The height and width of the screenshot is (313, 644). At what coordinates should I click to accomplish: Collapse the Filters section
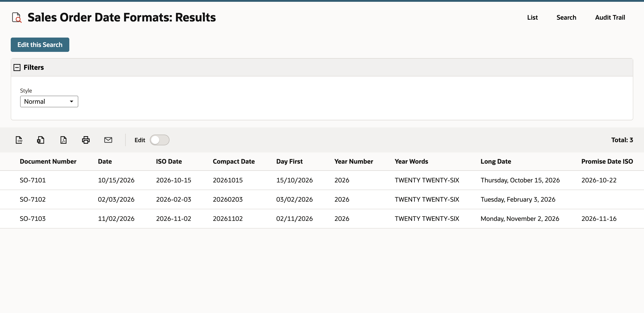click(x=17, y=68)
